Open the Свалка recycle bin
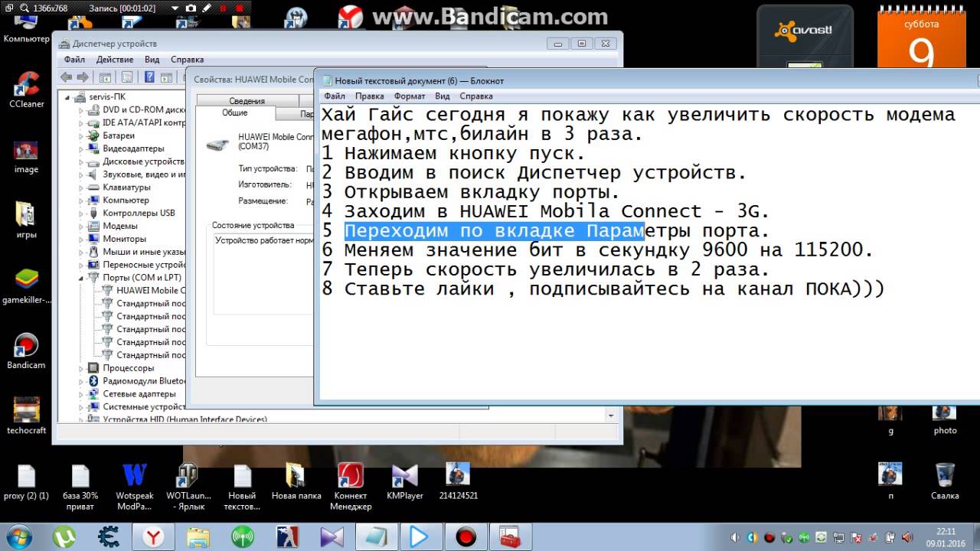Image resolution: width=980 pixels, height=551 pixels. coord(945,482)
